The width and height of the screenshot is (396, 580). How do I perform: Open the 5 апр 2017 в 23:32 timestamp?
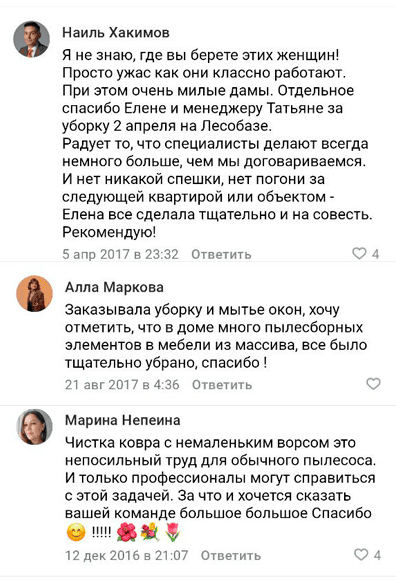121,254
